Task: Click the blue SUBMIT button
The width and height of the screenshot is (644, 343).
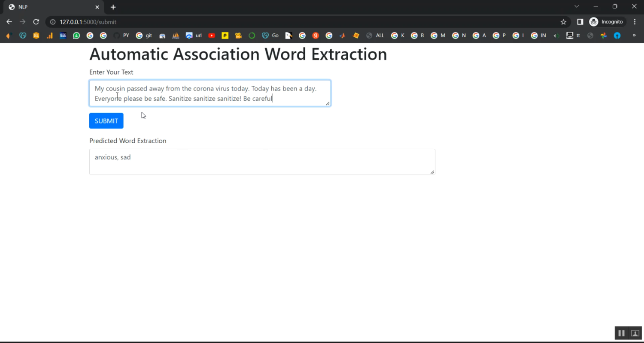Action: (x=106, y=121)
